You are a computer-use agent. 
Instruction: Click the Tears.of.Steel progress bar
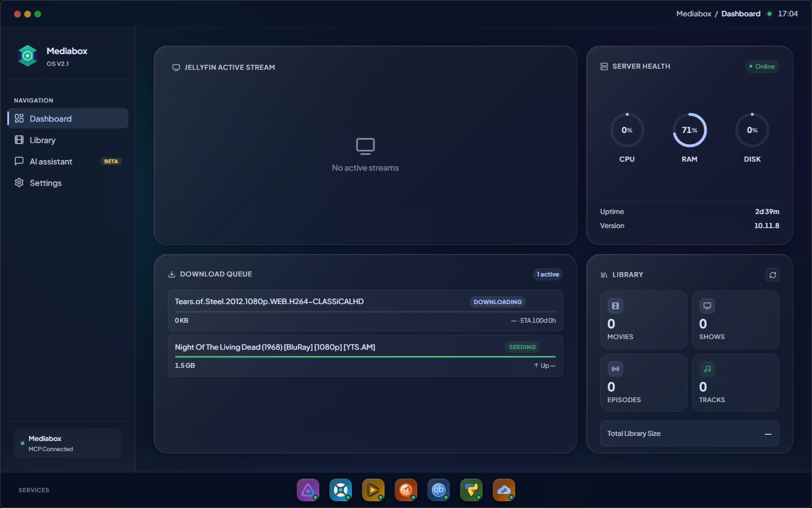click(365, 311)
